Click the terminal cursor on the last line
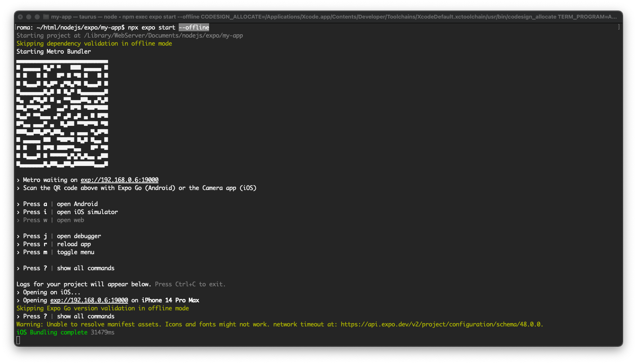 click(18, 340)
